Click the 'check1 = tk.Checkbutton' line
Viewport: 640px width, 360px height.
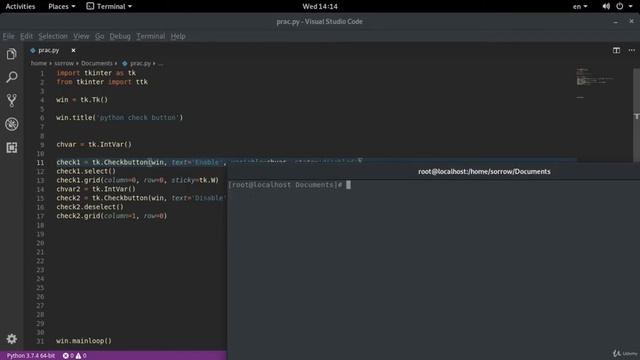pyautogui.click(x=209, y=162)
